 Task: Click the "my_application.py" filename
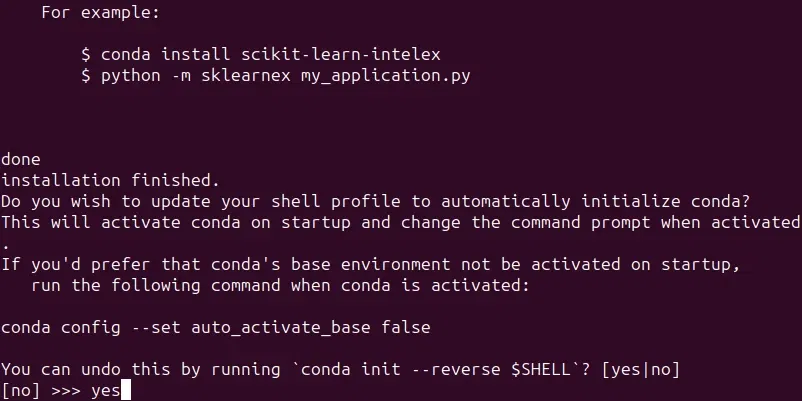click(x=386, y=76)
